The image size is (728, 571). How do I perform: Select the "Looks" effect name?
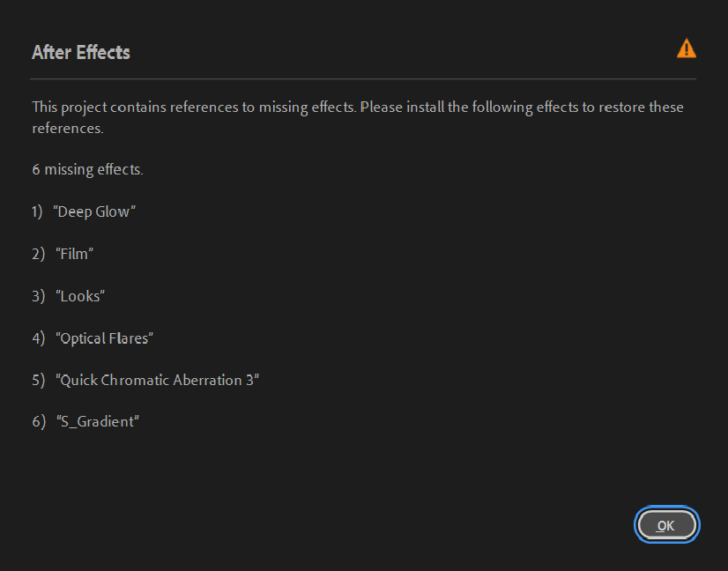tap(80, 296)
